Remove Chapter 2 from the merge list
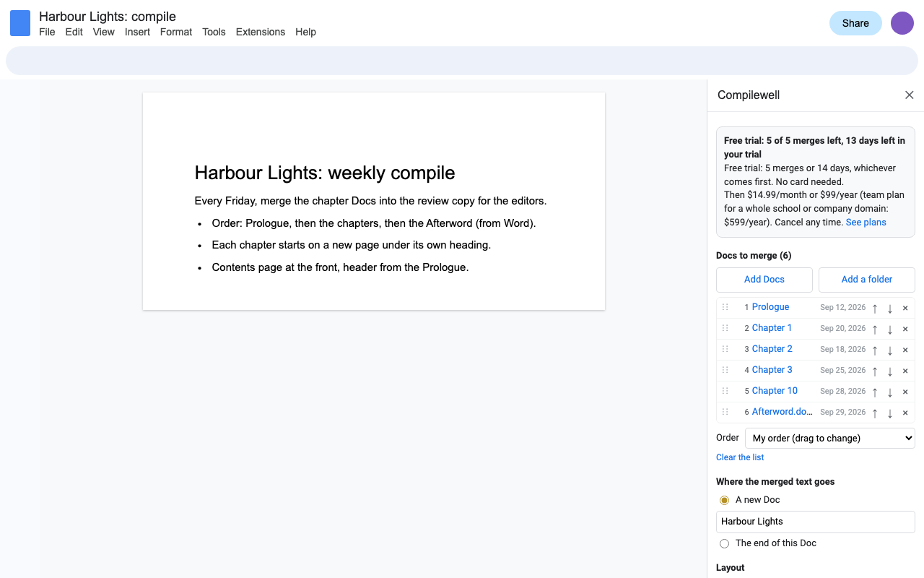The height and width of the screenshot is (578, 924). [905, 350]
